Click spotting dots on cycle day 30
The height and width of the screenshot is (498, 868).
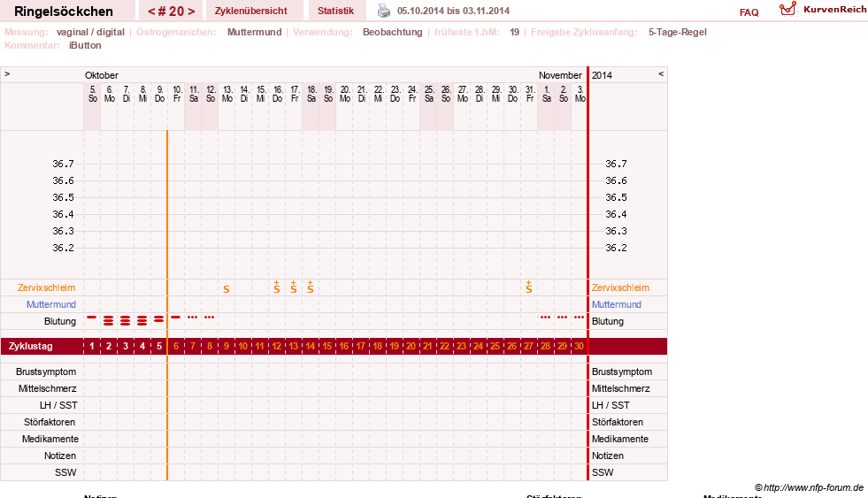click(579, 317)
